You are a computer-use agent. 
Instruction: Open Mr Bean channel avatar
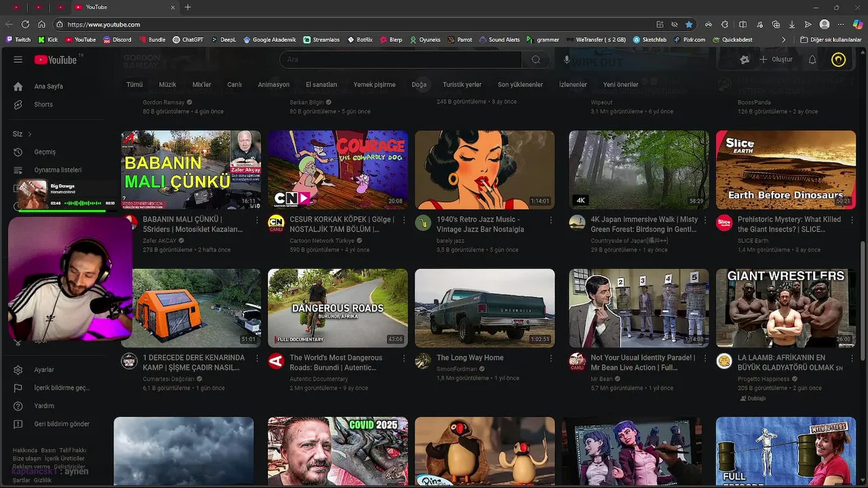pos(577,361)
